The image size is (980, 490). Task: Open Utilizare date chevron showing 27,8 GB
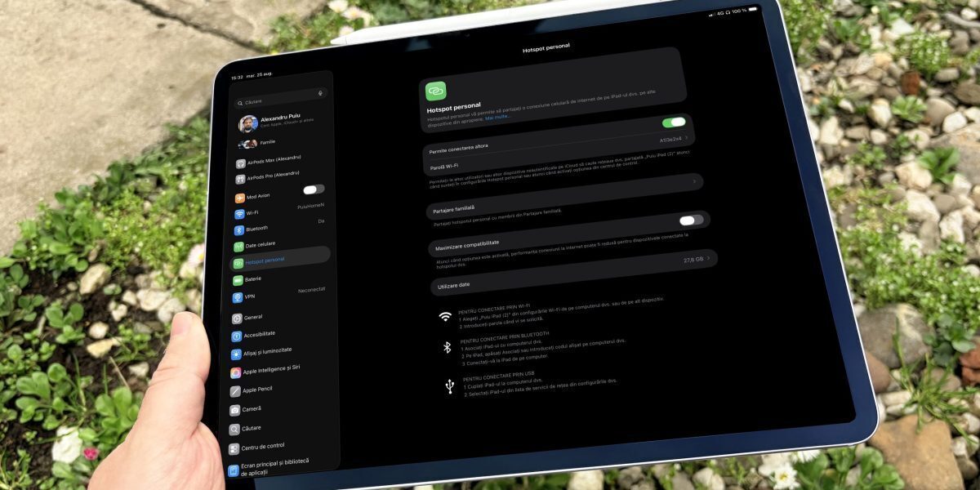point(708,258)
